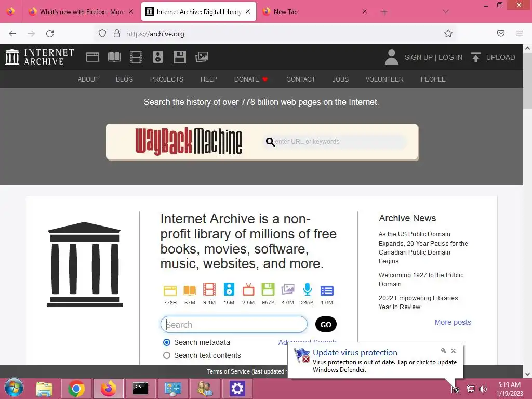The image size is (532, 399).
Task: Open the Audio speaker icon in top bar
Action: point(158,57)
